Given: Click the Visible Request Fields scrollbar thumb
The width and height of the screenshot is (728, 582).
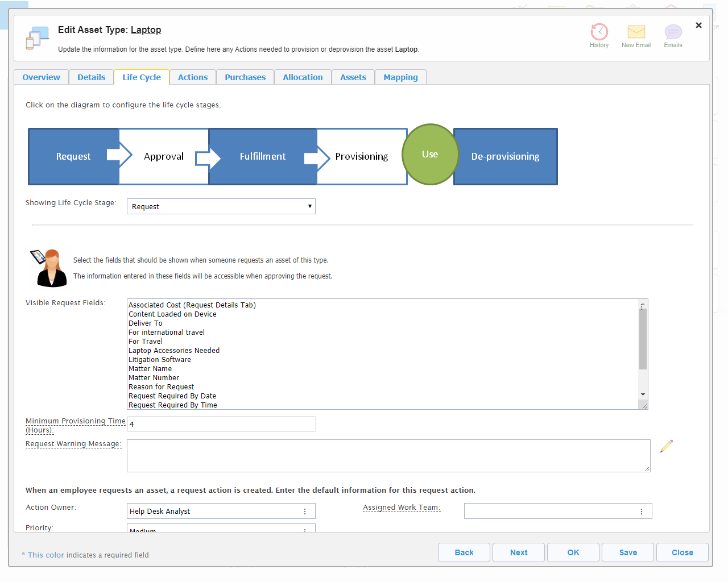Looking at the screenshot, I should point(643,339).
